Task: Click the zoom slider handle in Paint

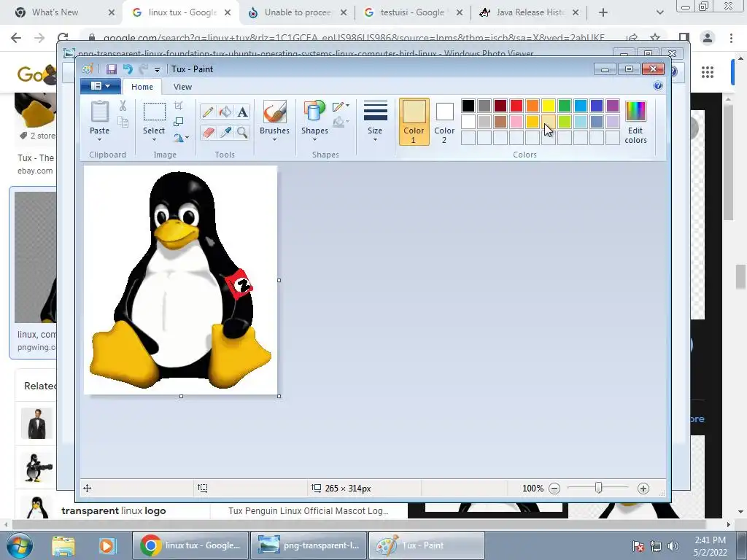Action: (598, 488)
